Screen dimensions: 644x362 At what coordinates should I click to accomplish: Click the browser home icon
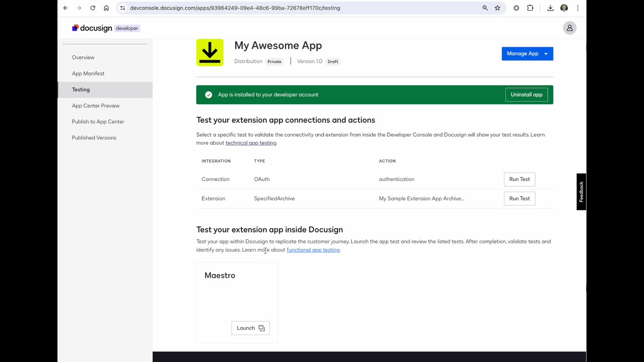click(106, 8)
